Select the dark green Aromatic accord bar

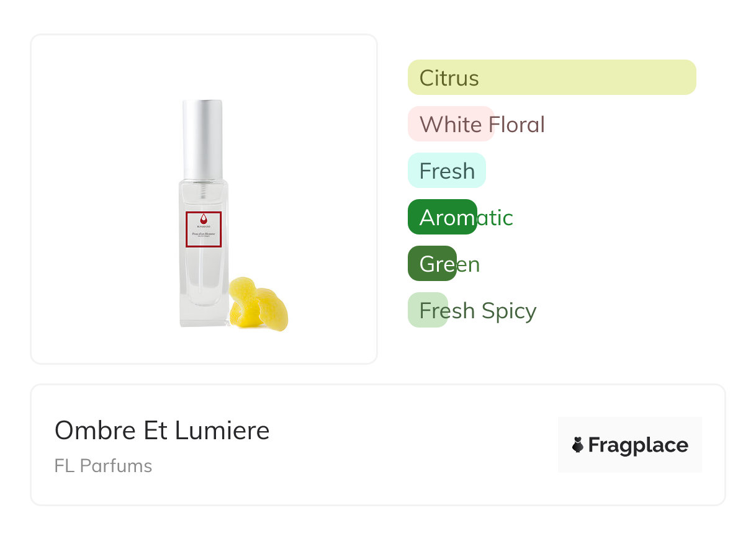pyautogui.click(x=442, y=217)
